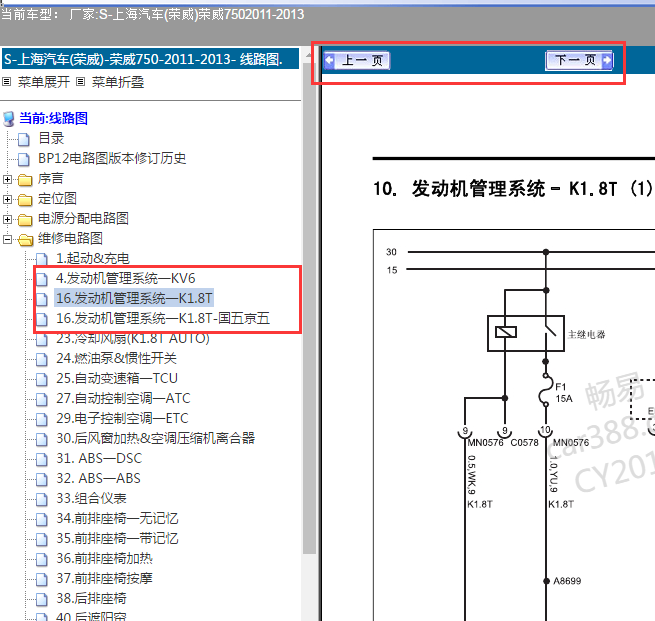Click page icon beside highlighted 16.发动机管理系统—K1.8T
655x621 pixels.
tap(41, 299)
